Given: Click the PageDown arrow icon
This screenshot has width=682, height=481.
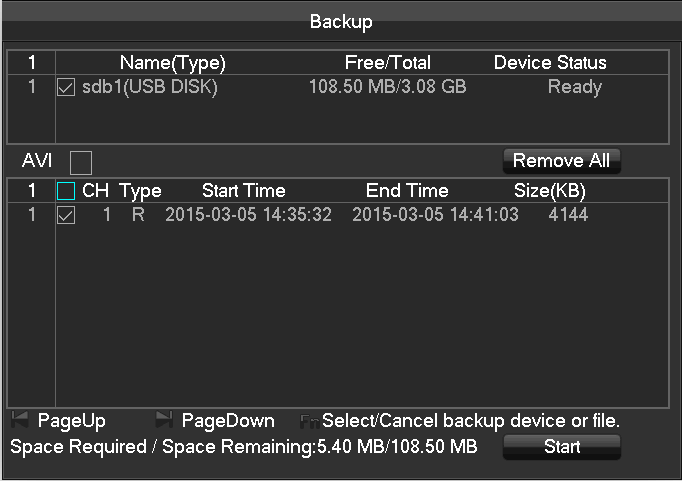Looking at the screenshot, I should tap(164, 420).
